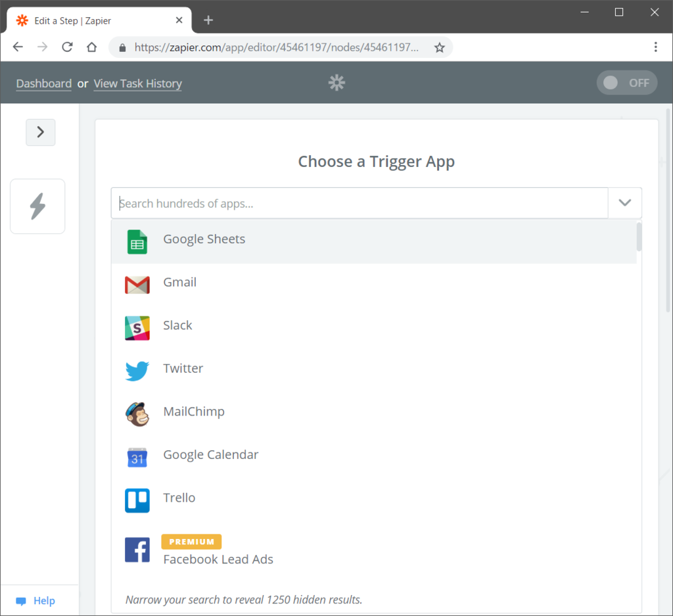Open the View Task History link
Image resolution: width=673 pixels, height=616 pixels.
pyautogui.click(x=138, y=83)
